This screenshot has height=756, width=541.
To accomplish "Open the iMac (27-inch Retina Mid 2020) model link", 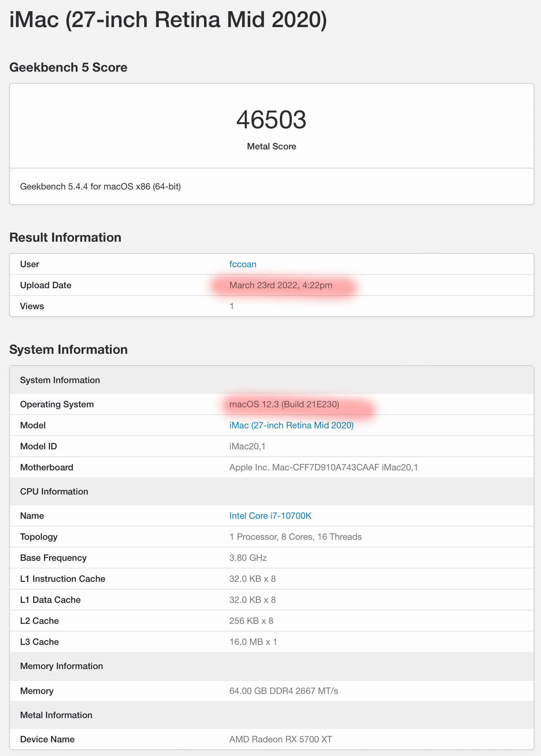I will (291, 425).
